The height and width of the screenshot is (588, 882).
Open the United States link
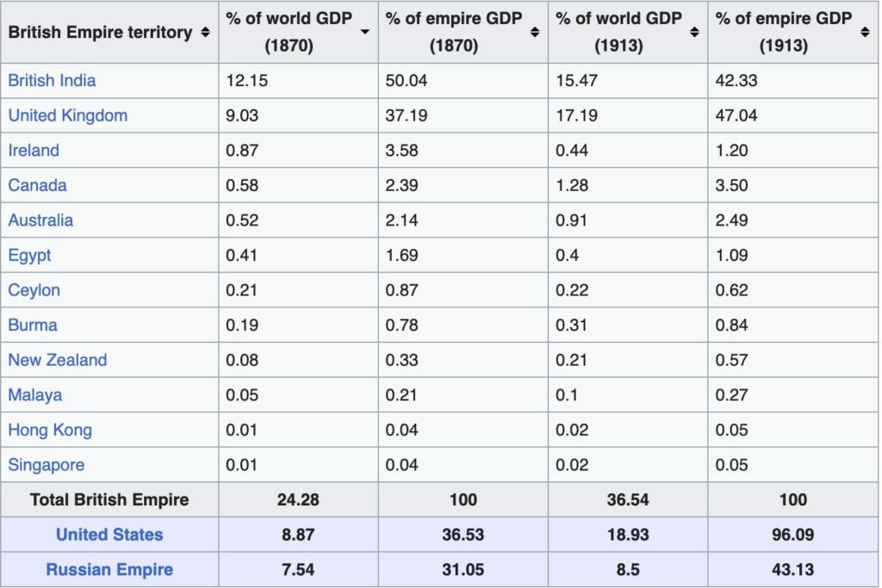109,535
